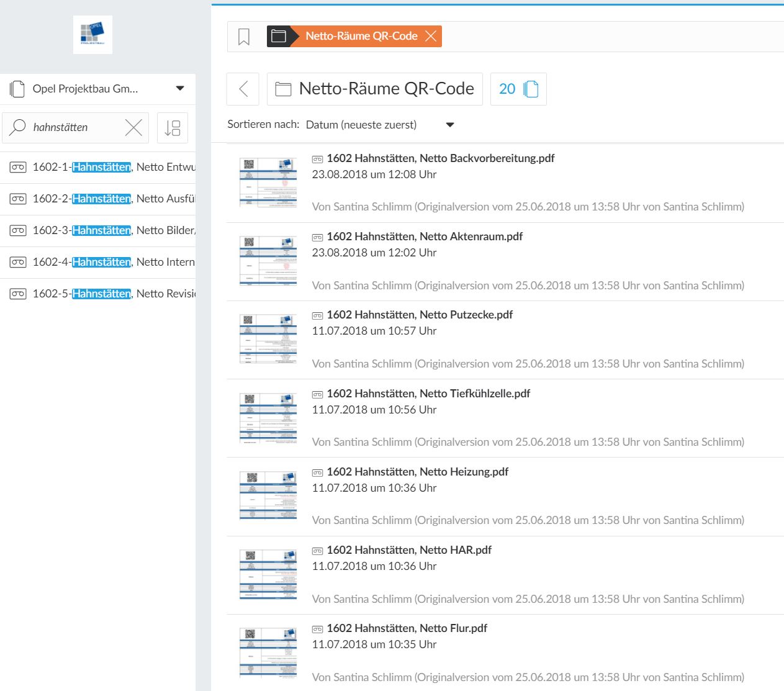Open 1602-3-Hahnstätten, Netto Bilder project
The height and width of the screenshot is (691, 784).
[x=97, y=230]
